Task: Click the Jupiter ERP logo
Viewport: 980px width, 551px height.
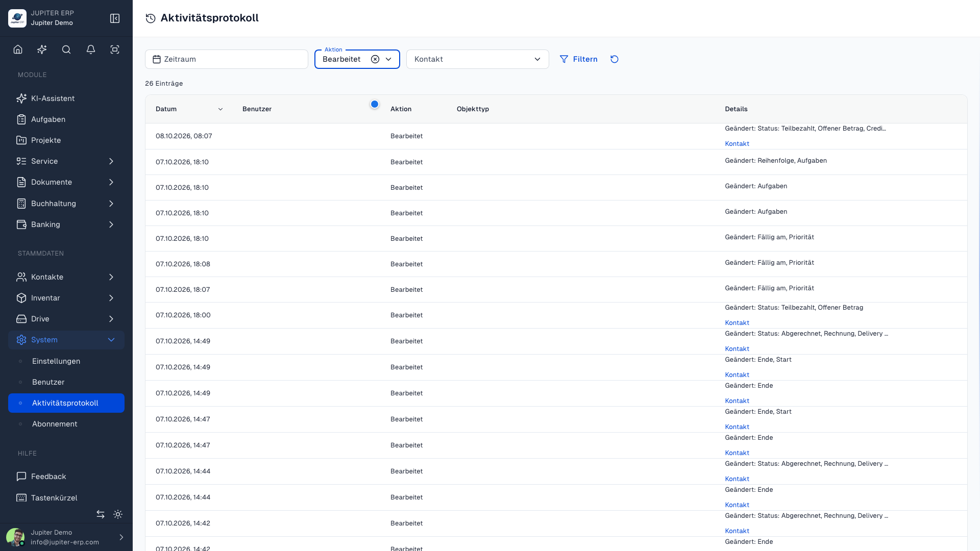Action: 17,18
